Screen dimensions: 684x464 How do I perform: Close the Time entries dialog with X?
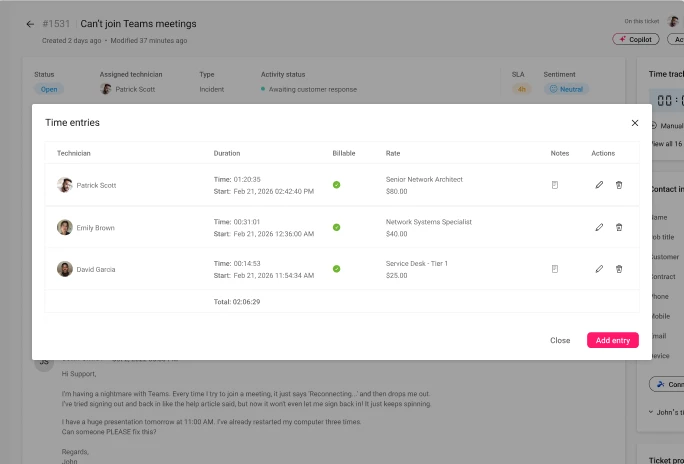635,123
